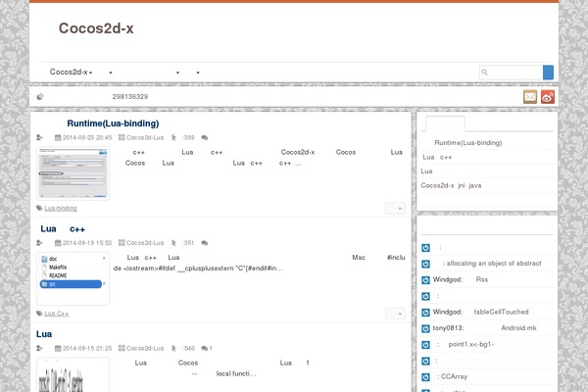Click calendar icon beside 2014-09-19 15:53
Image resolution: width=588 pixels, height=392 pixels.
pos(58,243)
